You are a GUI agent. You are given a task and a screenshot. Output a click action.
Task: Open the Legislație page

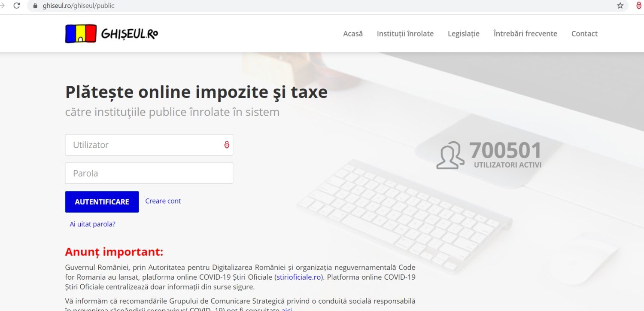463,34
